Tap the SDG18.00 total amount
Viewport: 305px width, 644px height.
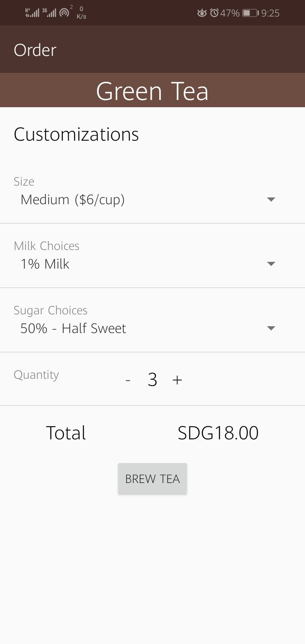point(218,433)
